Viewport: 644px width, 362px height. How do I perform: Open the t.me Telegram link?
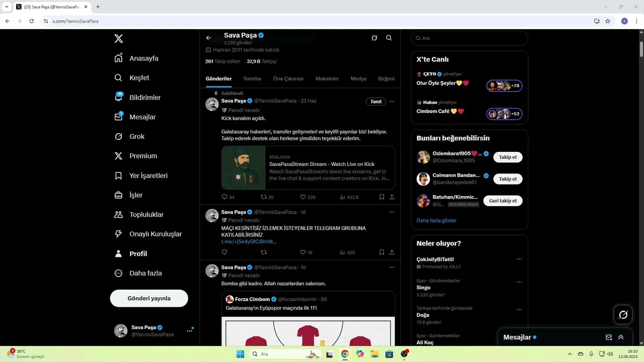(249, 241)
